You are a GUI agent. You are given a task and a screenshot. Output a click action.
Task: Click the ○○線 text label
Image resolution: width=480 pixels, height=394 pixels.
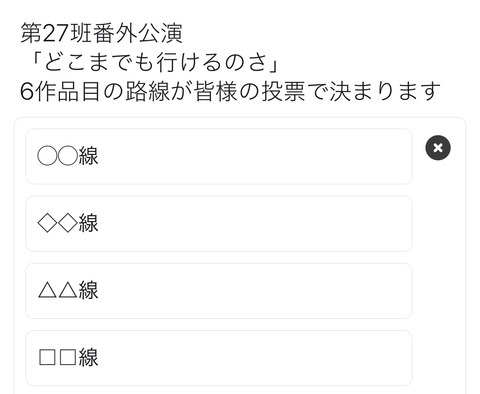pyautogui.click(x=68, y=156)
